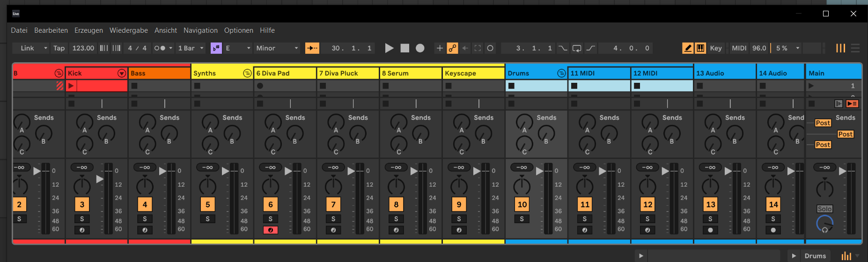Click the Drums clip label at bottom right
The width and height of the screenshot is (868, 262).
(x=815, y=256)
